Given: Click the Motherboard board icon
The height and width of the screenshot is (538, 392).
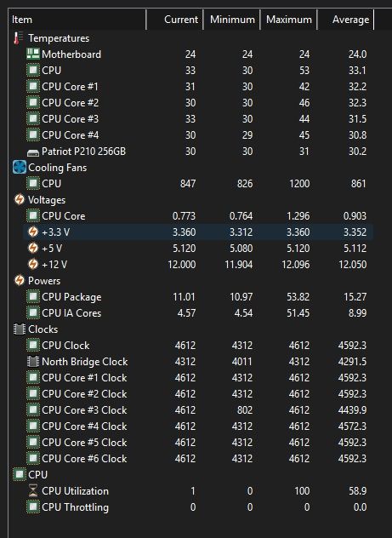Looking at the screenshot, I should 33,54.
